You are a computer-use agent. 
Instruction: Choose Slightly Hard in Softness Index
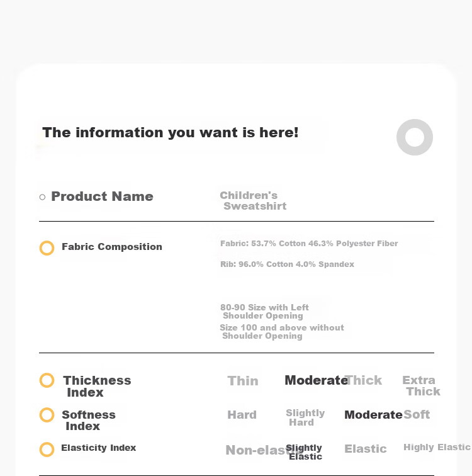(x=305, y=417)
